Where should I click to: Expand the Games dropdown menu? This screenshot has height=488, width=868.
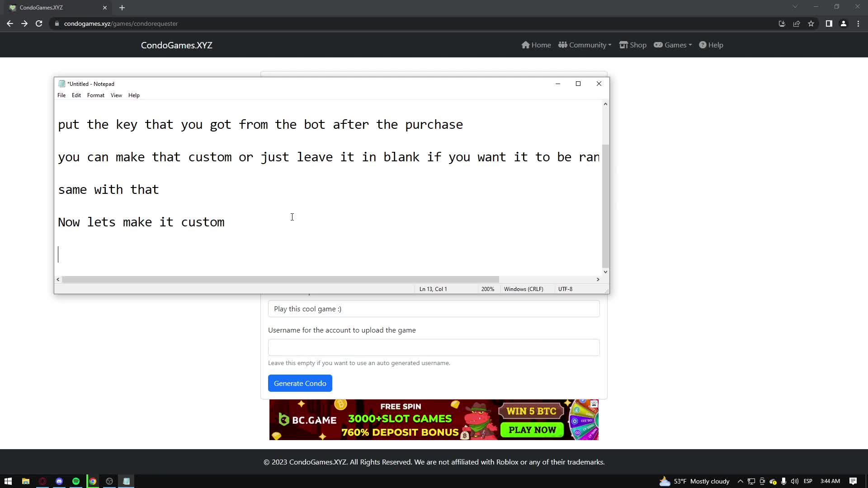(x=673, y=45)
